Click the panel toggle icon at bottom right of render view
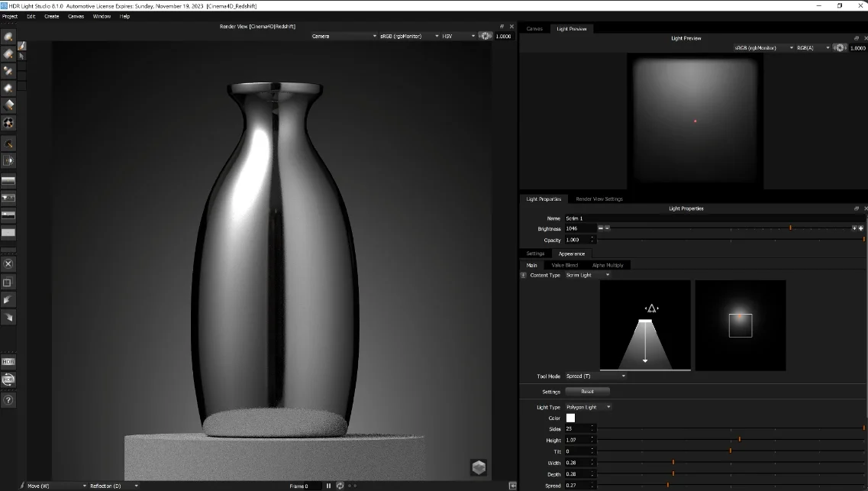868x491 pixels. (512, 486)
